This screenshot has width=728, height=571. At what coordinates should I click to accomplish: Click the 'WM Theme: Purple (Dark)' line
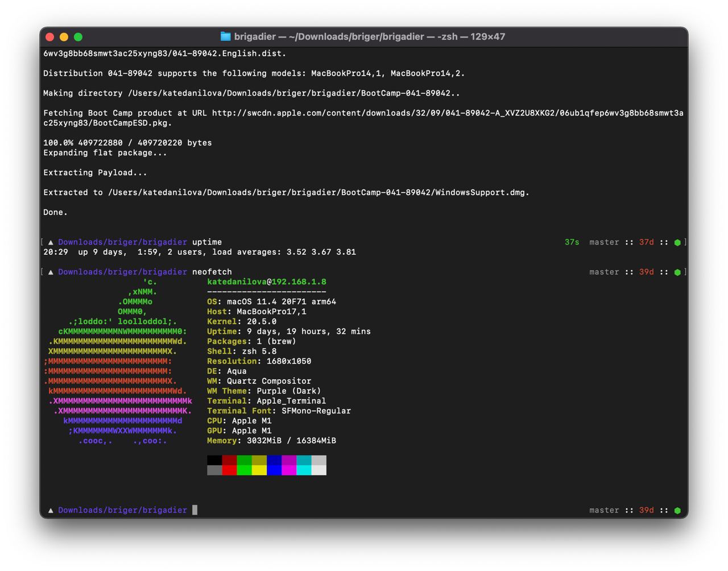pos(264,391)
